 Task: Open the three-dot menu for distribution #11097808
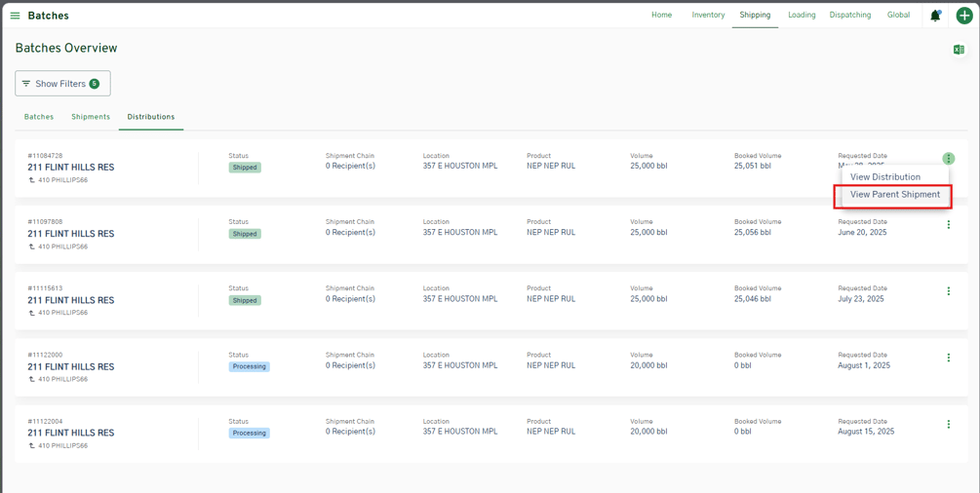click(x=948, y=225)
